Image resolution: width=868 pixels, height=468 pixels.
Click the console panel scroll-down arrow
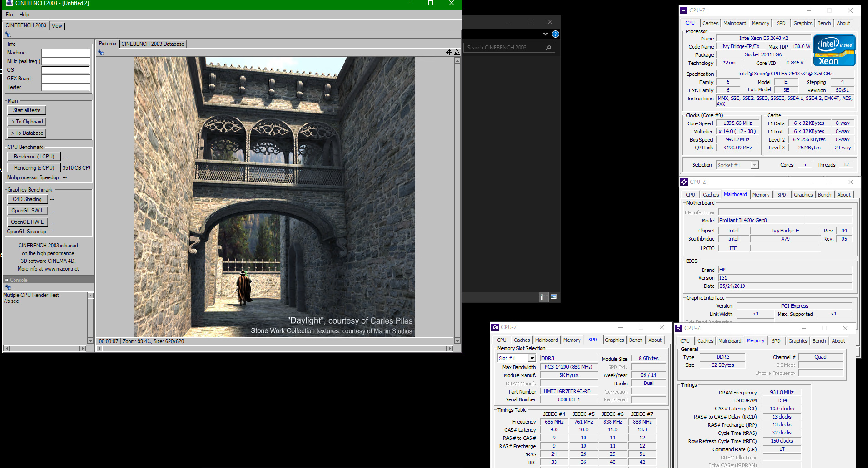click(90, 340)
